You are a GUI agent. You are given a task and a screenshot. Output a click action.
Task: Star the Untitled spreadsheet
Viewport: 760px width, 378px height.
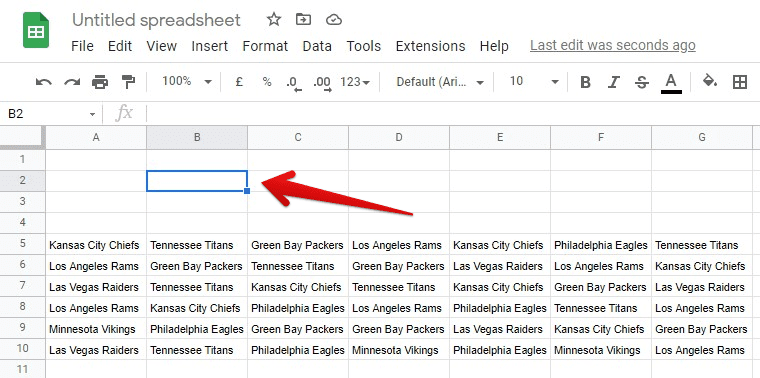(x=274, y=20)
